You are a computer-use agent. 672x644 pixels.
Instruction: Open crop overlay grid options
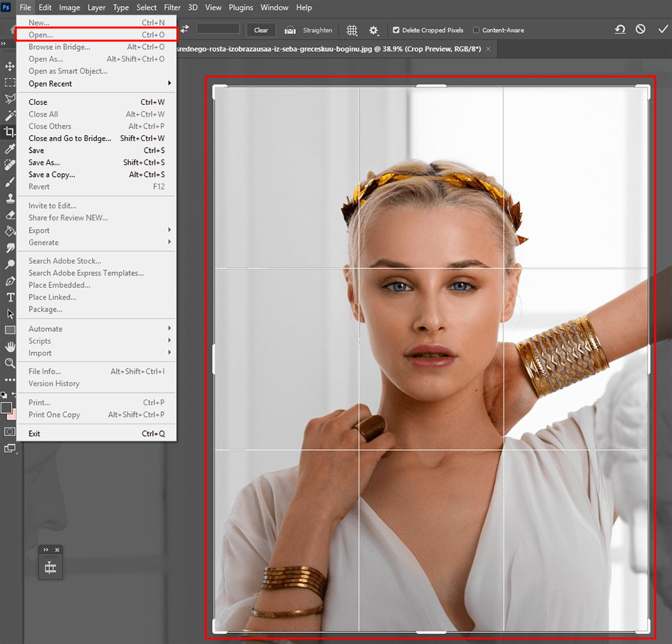(x=352, y=30)
